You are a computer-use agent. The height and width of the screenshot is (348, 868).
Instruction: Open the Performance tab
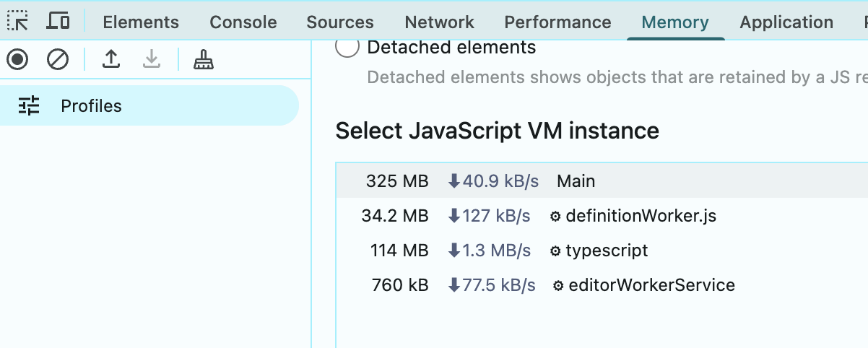[557, 22]
